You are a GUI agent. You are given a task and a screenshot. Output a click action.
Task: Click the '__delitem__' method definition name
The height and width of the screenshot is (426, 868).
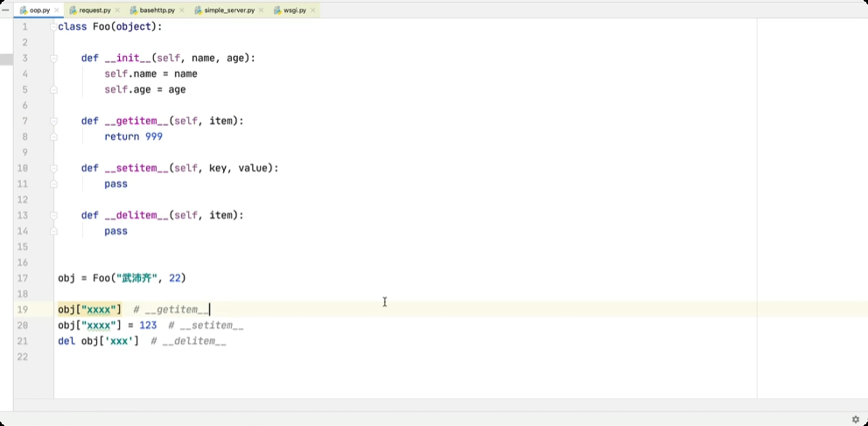[x=136, y=215]
